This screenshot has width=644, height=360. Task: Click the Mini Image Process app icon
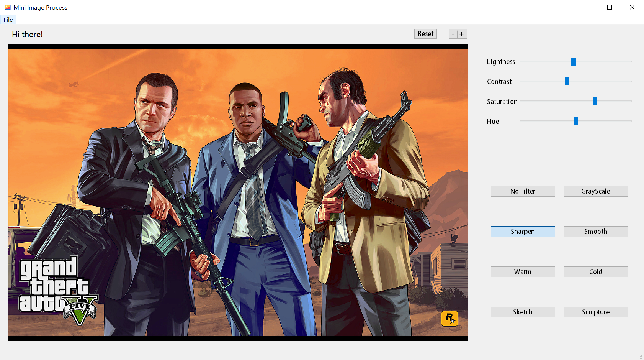tap(8, 7)
